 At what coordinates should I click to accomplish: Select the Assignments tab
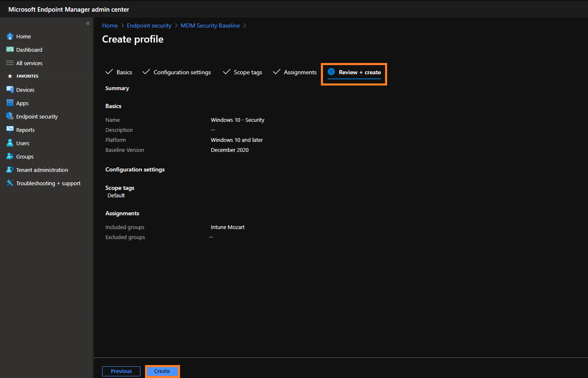point(300,72)
